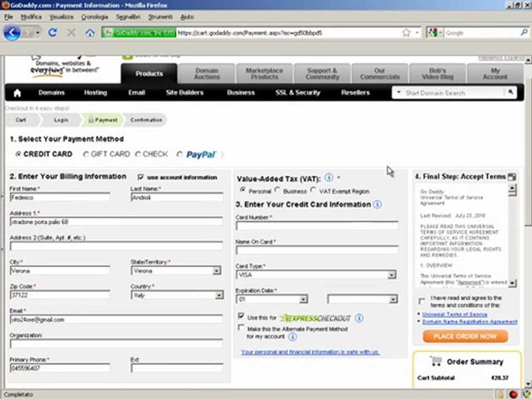Open the browser history dropdown arrow
Screen dimensions: 532x399
click(x=38, y=33)
